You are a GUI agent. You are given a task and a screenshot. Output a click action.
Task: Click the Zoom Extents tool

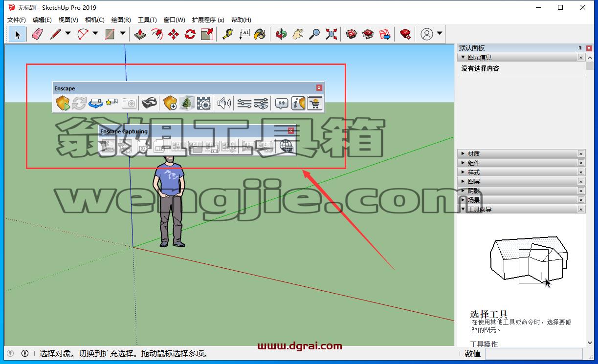click(332, 34)
